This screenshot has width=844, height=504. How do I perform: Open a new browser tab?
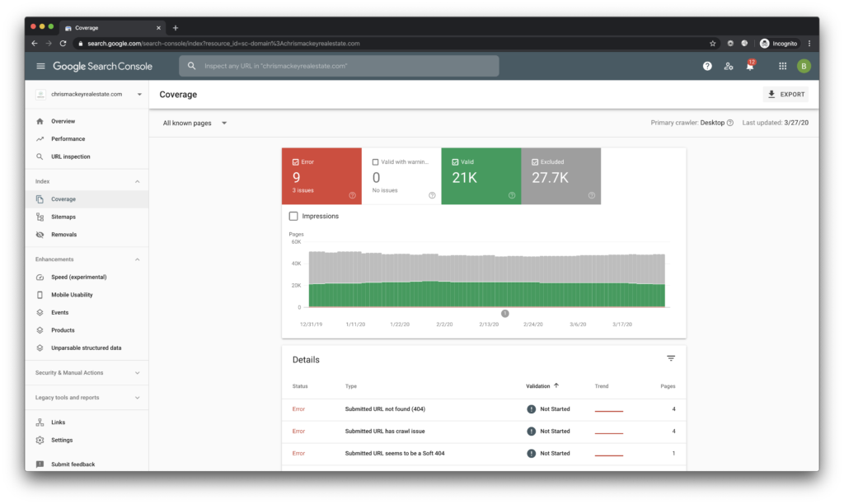pyautogui.click(x=176, y=28)
